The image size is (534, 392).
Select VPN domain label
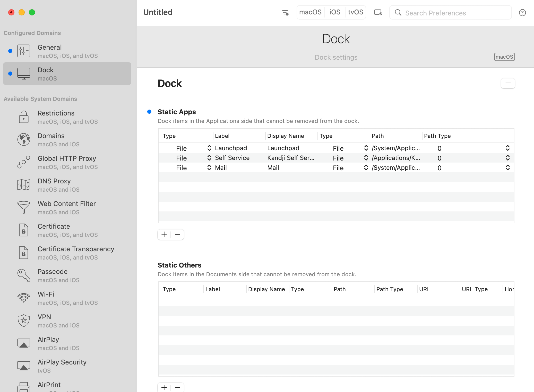click(x=44, y=317)
